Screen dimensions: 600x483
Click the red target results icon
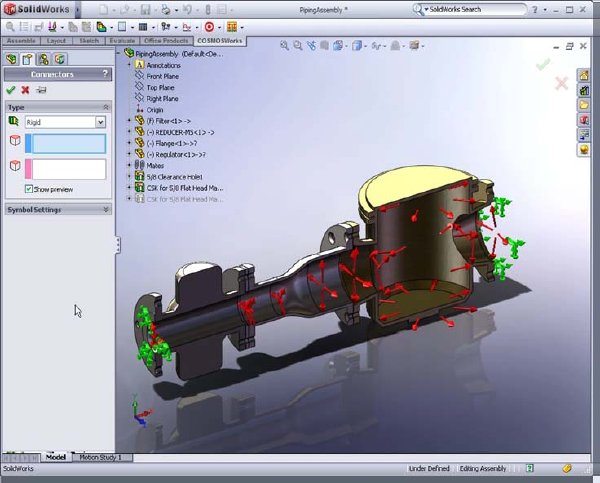(x=209, y=27)
